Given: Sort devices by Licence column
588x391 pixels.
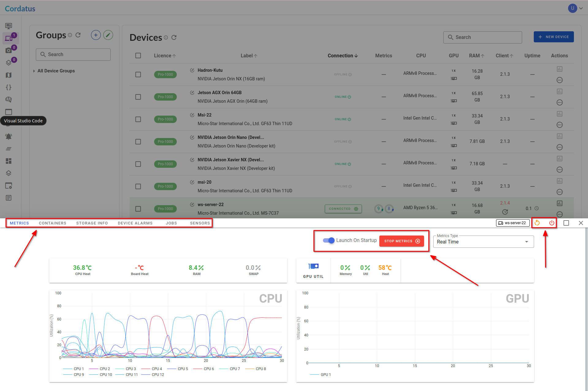Looking at the screenshot, I should point(165,56).
